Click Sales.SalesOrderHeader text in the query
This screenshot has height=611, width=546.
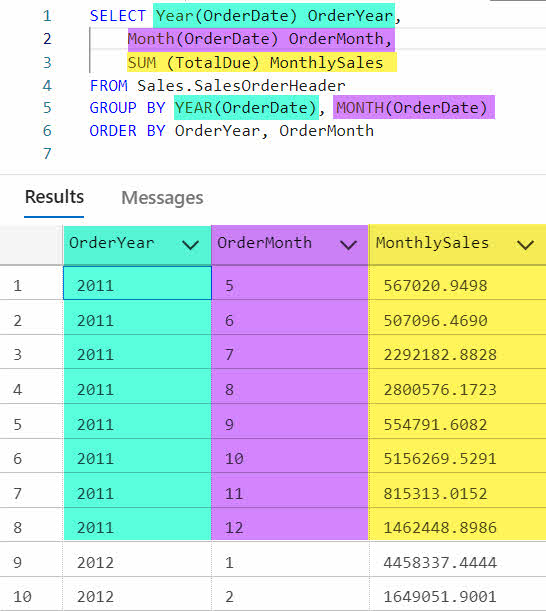tap(241, 85)
